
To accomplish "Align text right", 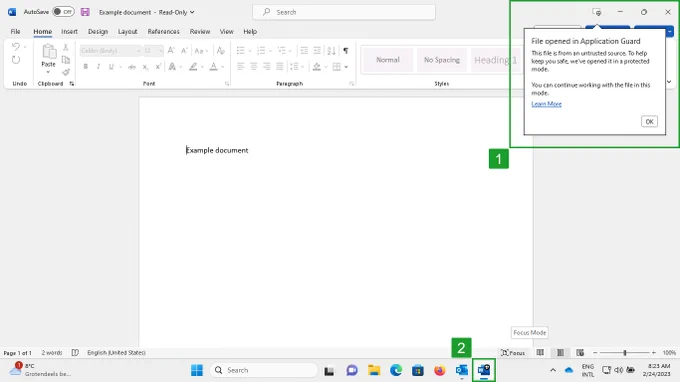I will 267,67.
